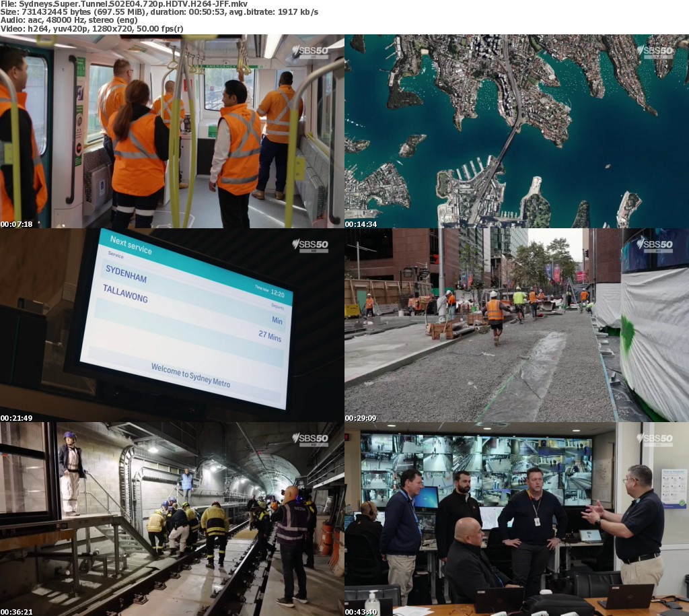Open the aerial Sydney Harbour frame thumbnail
Viewport: 689px width, 616px height.
(517, 131)
